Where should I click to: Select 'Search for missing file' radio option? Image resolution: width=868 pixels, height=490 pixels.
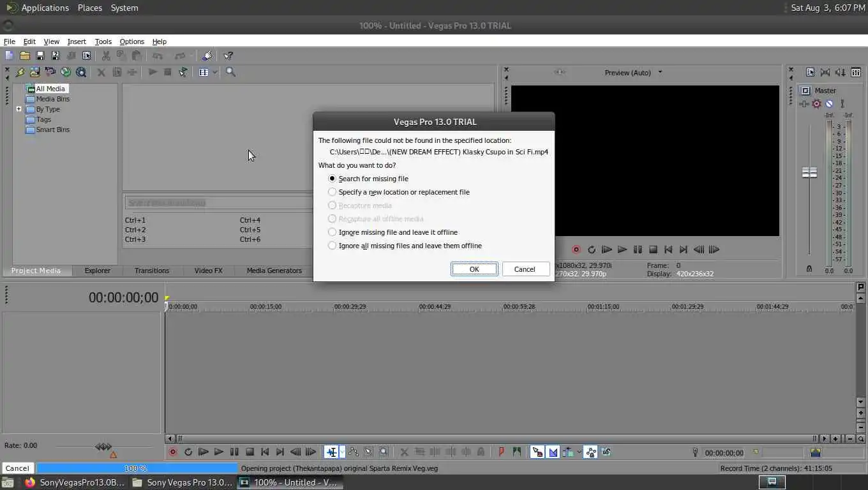point(332,179)
